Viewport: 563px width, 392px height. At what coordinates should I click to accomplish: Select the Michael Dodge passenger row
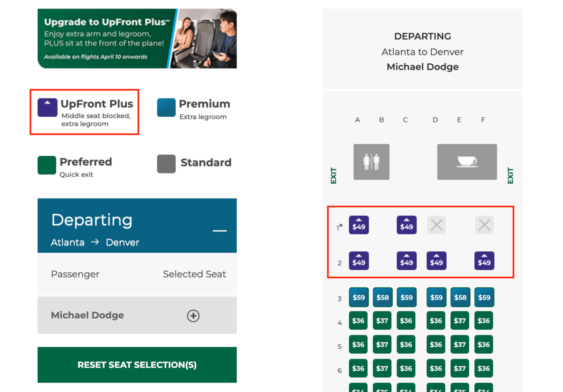point(137,315)
